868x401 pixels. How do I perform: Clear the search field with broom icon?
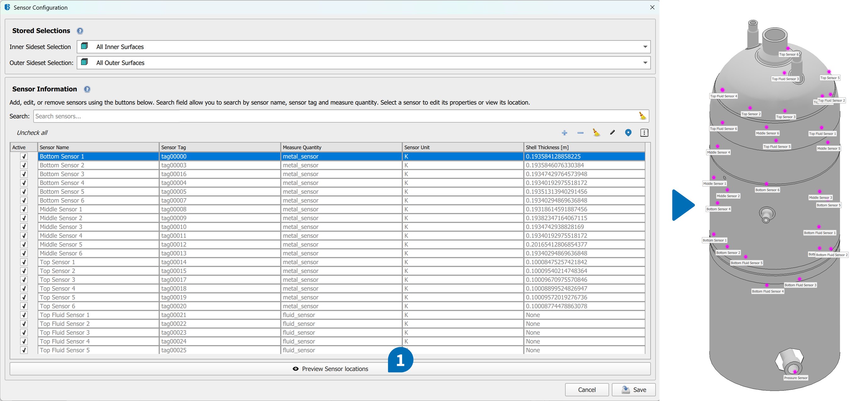tap(642, 116)
